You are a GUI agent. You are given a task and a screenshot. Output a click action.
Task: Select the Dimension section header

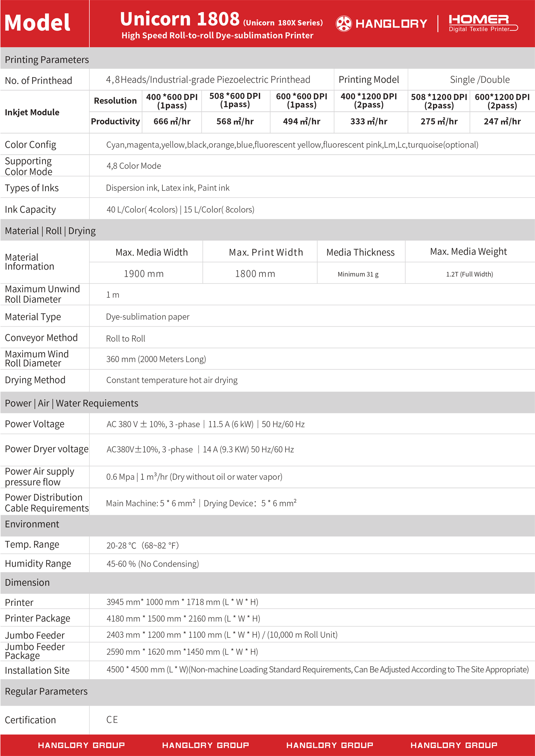coord(27,583)
